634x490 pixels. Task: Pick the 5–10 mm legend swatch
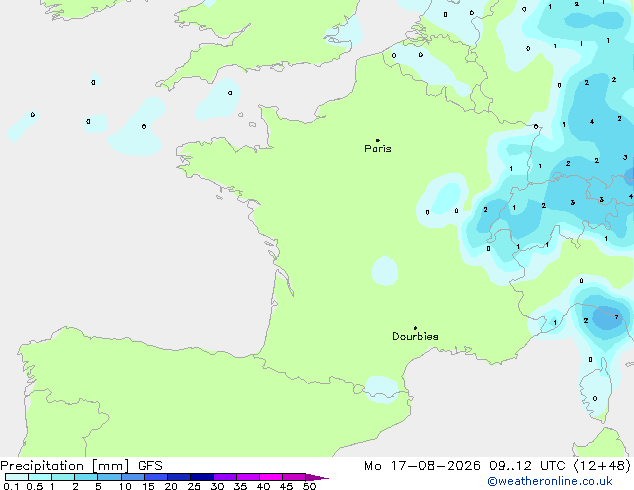pos(109,477)
